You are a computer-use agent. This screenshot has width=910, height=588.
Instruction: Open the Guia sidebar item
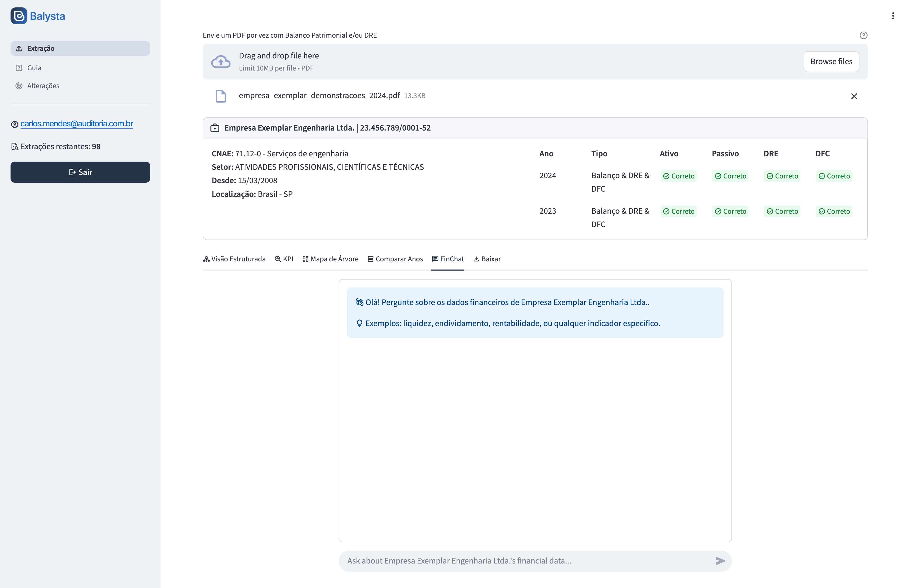click(80, 68)
